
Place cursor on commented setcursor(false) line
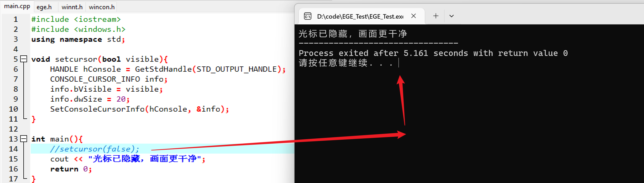pos(95,149)
